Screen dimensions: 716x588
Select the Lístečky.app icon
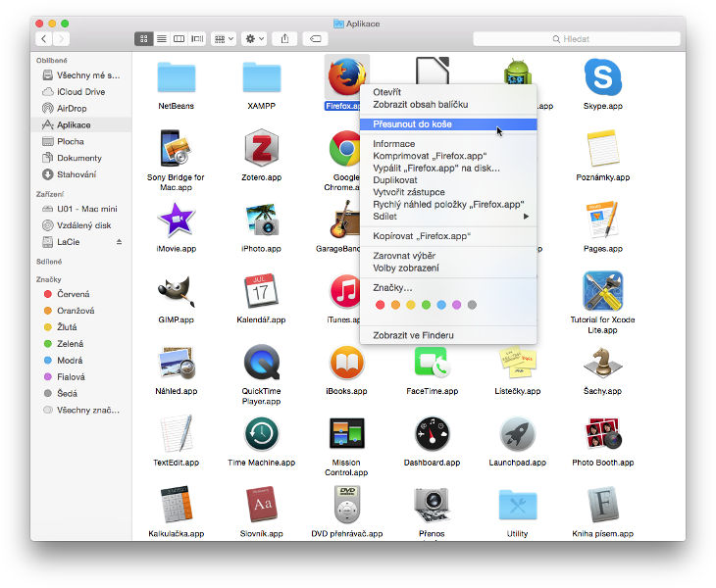point(517,363)
